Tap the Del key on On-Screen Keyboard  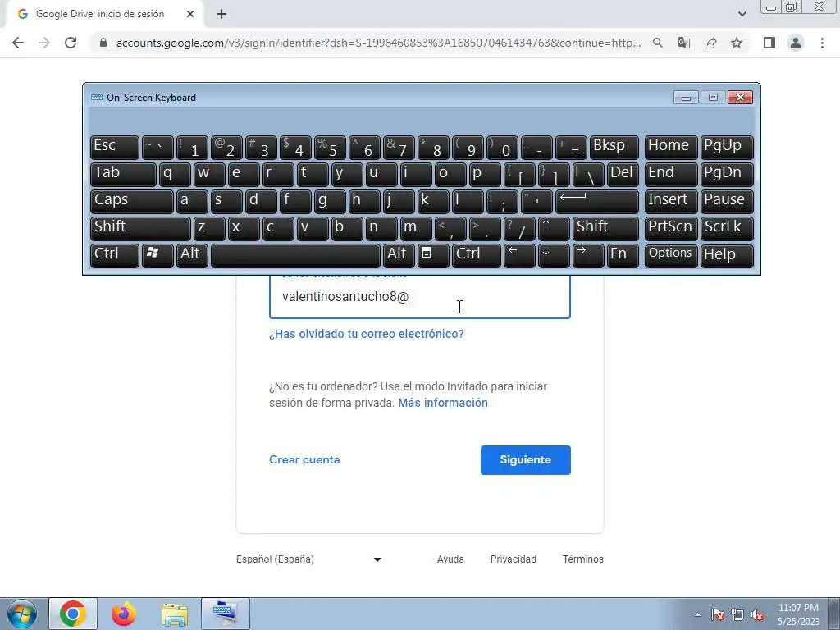[623, 174]
